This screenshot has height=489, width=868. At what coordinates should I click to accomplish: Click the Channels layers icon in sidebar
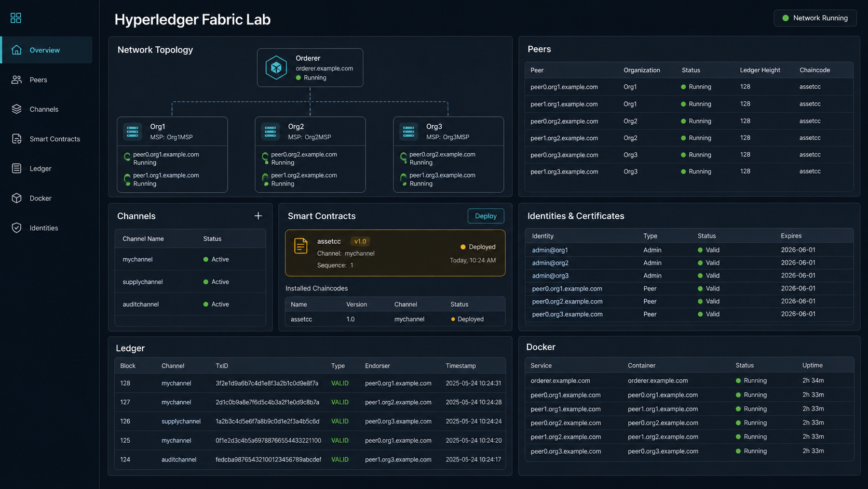[x=17, y=109]
